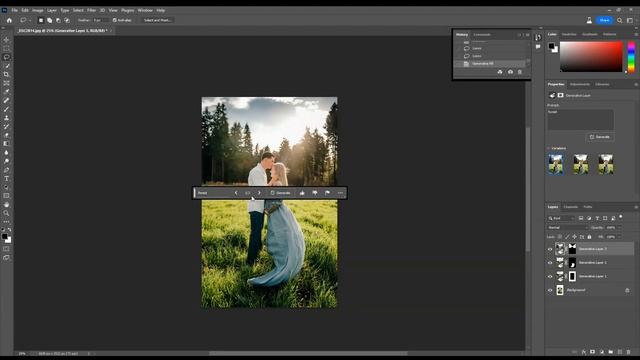Select the Lasso tool in the toolbar
The image size is (640, 360).
[x=6, y=57]
